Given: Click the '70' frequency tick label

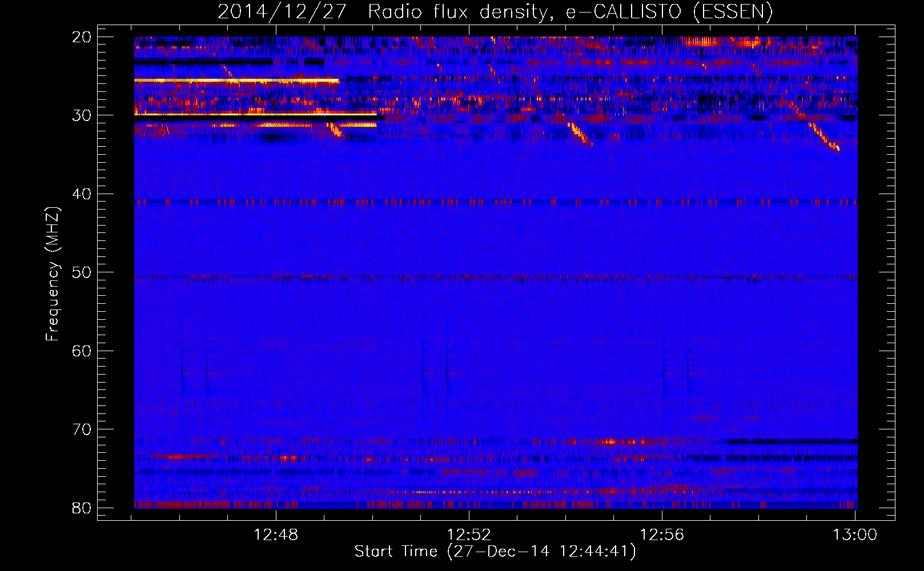Looking at the screenshot, I should (82, 429).
